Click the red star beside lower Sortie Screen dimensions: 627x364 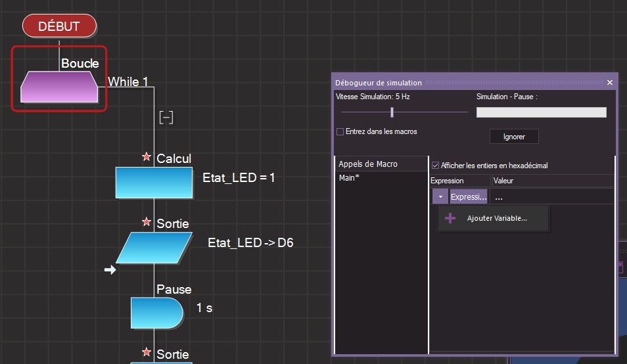click(x=147, y=352)
